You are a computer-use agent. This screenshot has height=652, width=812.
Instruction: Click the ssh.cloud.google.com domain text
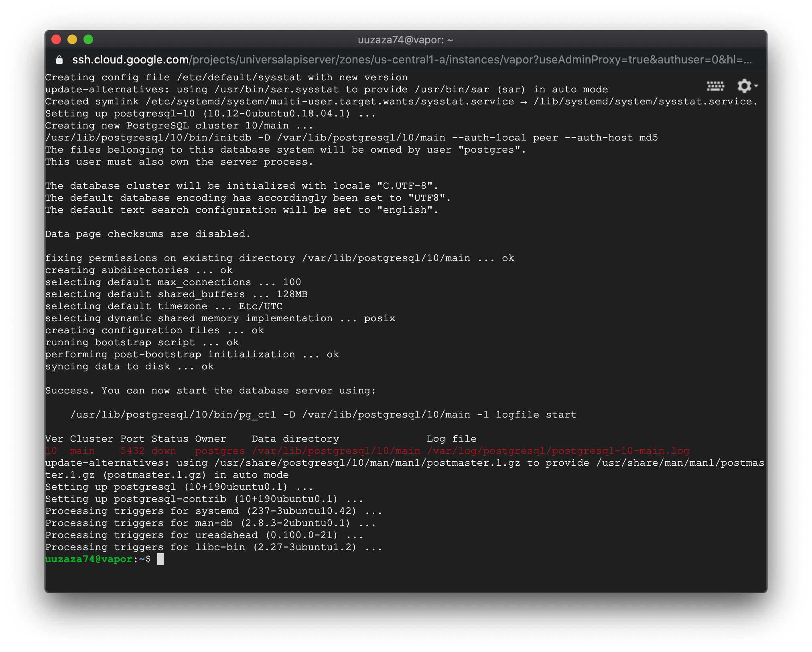[x=130, y=60]
